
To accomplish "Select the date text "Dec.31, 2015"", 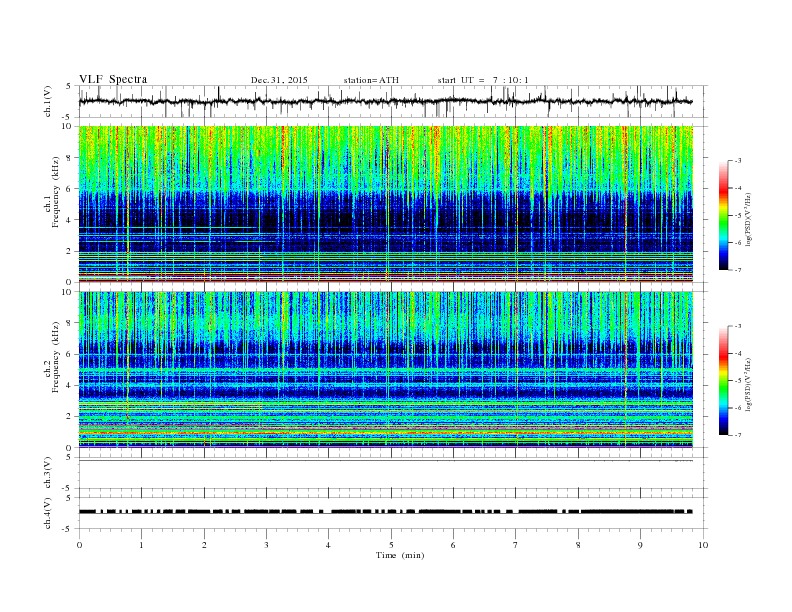I will coord(279,80).
